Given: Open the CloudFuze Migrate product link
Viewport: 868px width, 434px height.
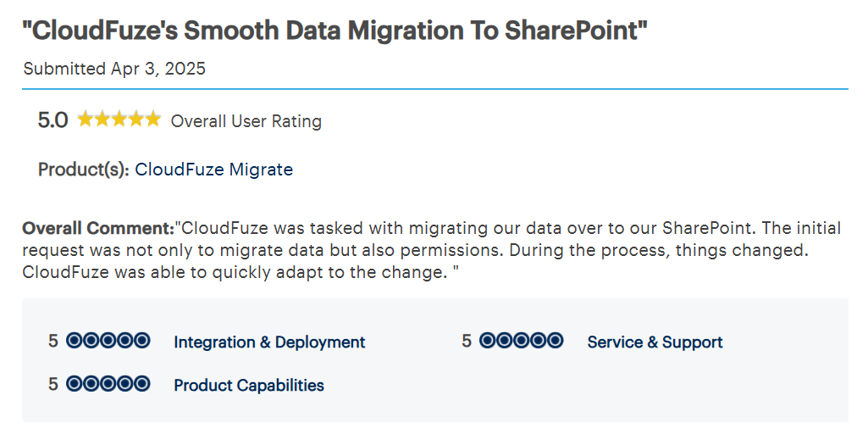Looking at the screenshot, I should [213, 170].
